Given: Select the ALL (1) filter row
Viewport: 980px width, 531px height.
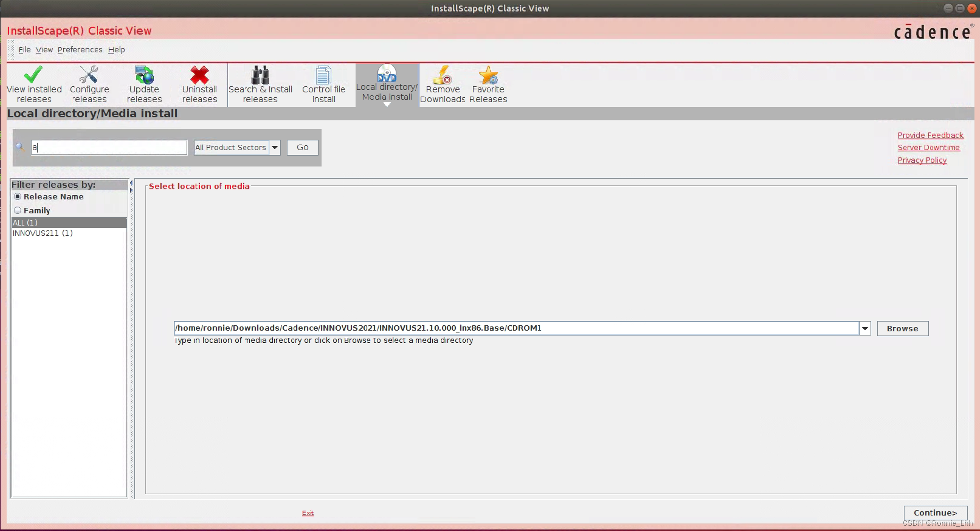Looking at the screenshot, I should [x=69, y=223].
